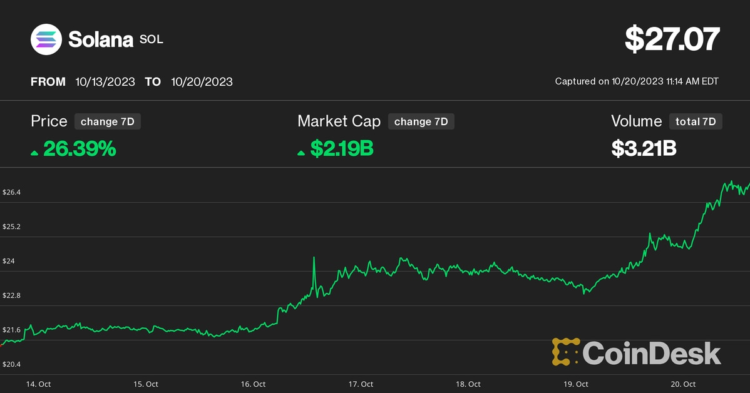Screen dimensions: 750x393
Task: Click the $22.8 y-axis label
Action: [11, 295]
